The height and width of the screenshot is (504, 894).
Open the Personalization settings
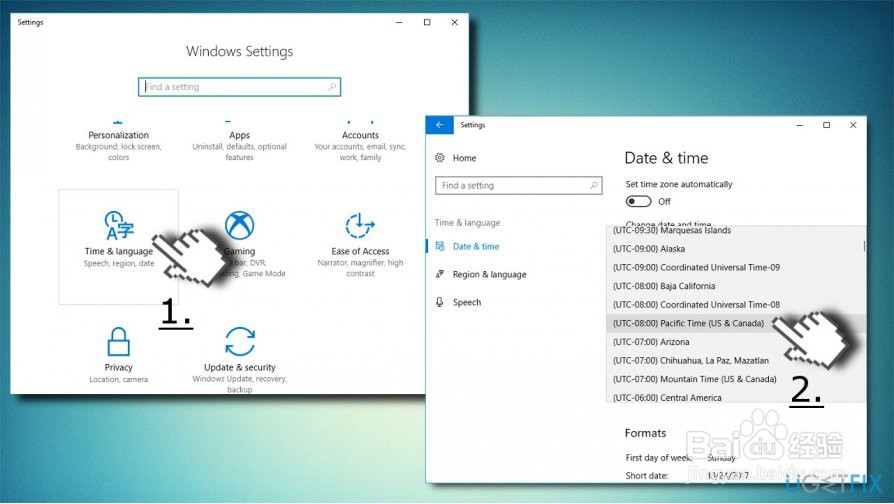tap(119, 140)
